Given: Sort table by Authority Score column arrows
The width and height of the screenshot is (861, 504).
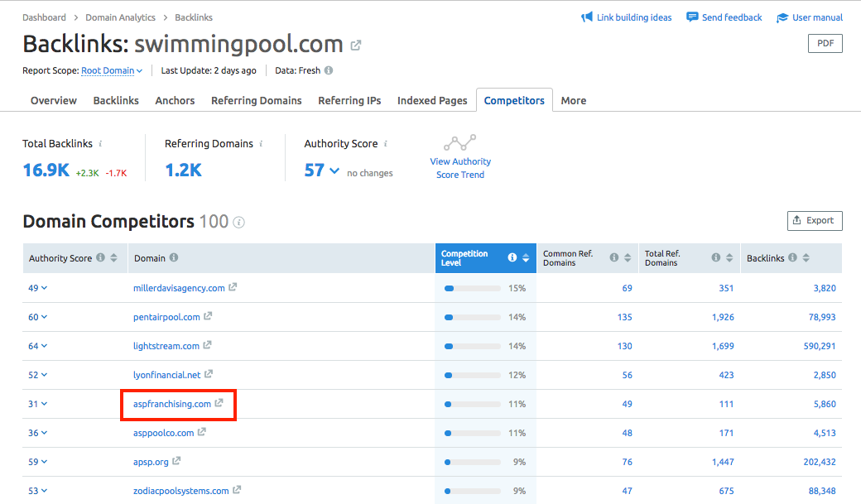Looking at the screenshot, I should click(x=113, y=257).
